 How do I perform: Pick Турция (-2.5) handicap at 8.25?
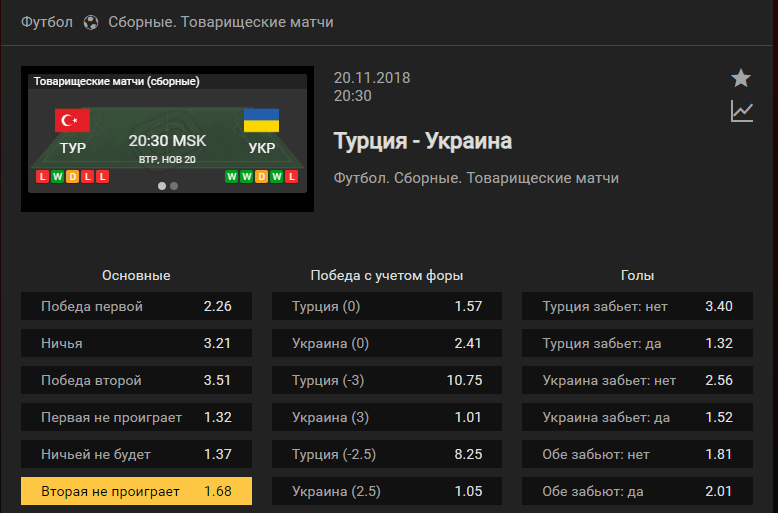point(387,454)
